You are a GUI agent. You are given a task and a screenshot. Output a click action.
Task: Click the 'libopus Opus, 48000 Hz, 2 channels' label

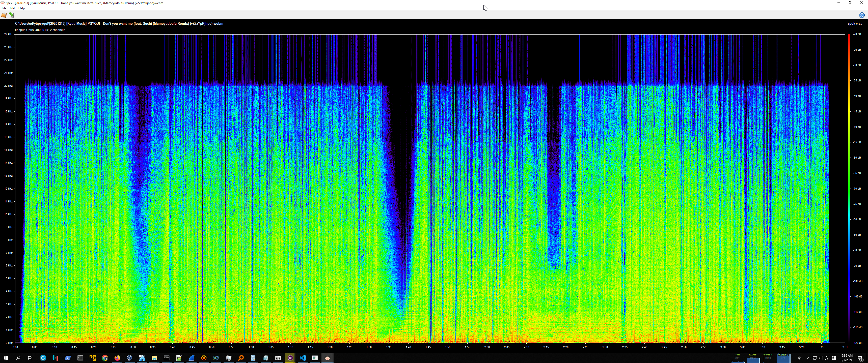click(x=40, y=30)
